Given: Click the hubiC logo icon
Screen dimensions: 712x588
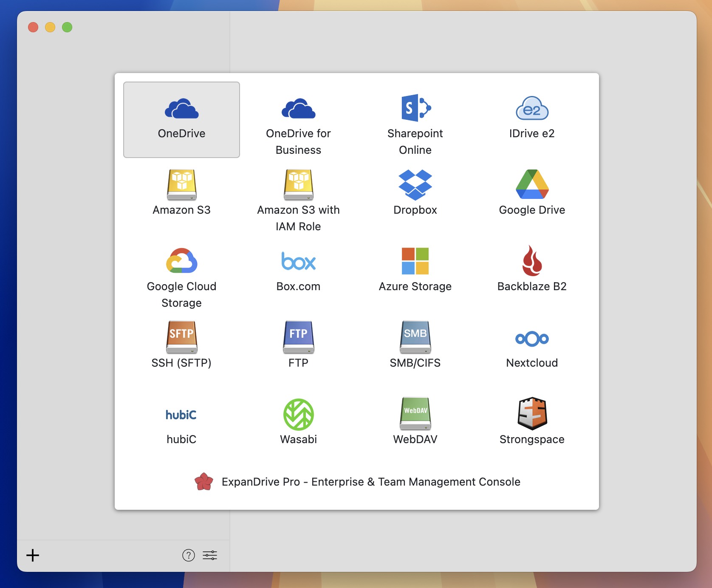Looking at the screenshot, I should [181, 415].
